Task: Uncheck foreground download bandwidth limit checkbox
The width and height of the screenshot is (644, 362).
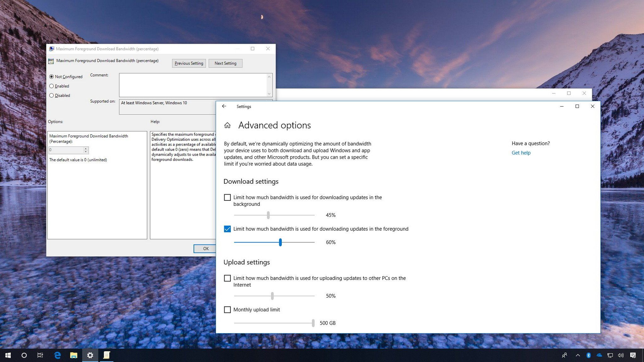Action: click(227, 229)
